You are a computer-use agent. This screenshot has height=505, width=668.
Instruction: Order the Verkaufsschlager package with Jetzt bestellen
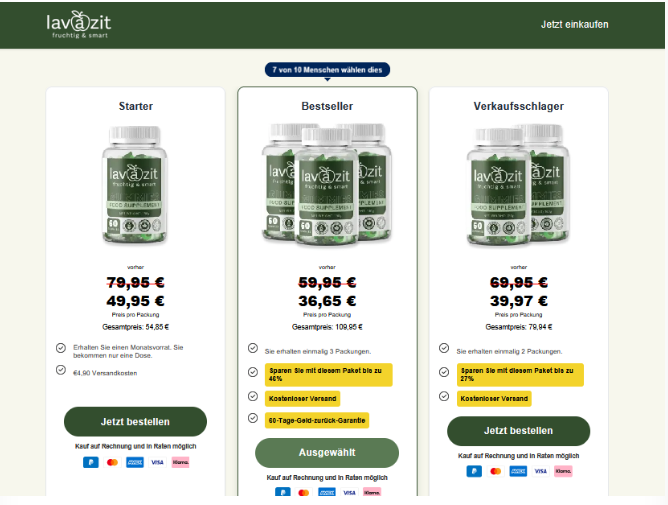point(518,431)
